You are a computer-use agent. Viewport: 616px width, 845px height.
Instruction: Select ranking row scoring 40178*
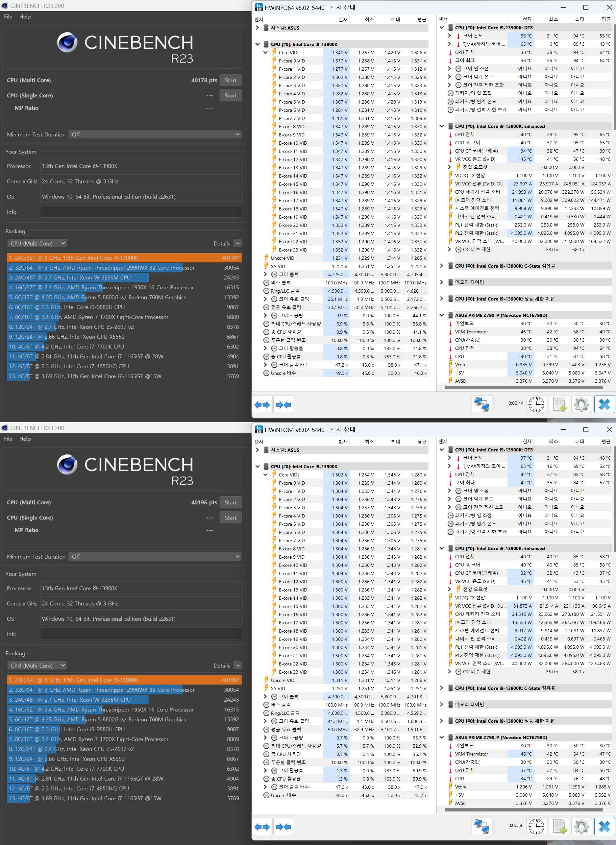click(124, 257)
